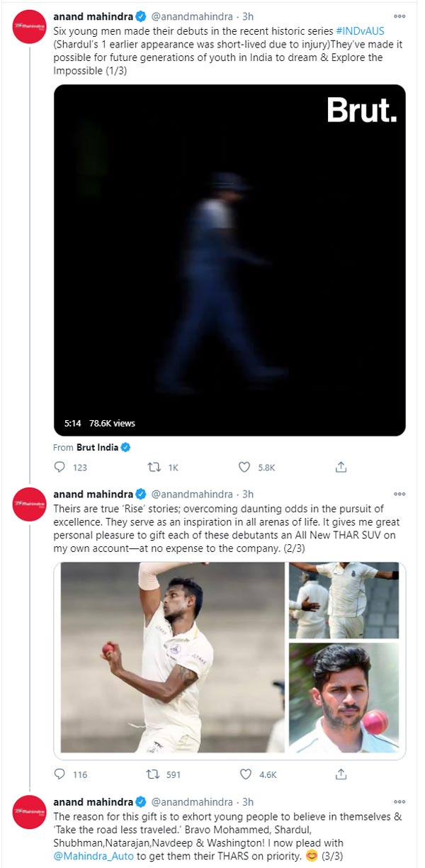This screenshot has width=425, height=868.
Task: Share the first tweet via the upload icon
Action: tap(341, 467)
